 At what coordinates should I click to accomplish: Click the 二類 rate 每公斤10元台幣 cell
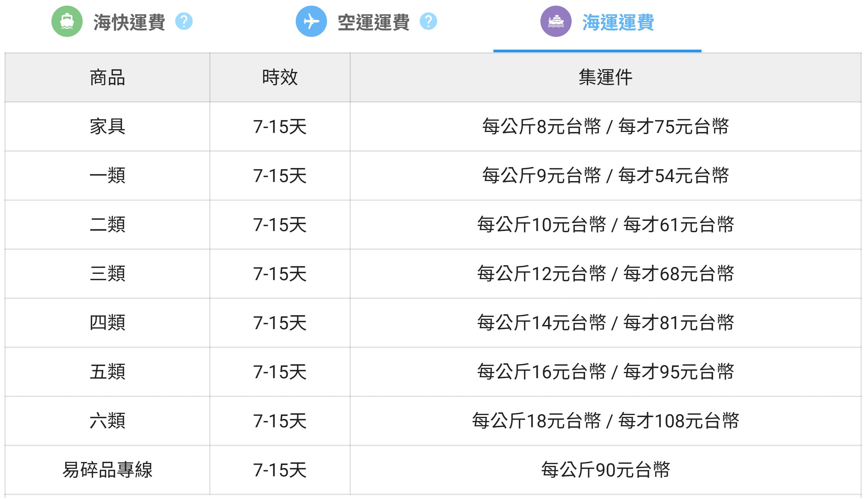(542, 225)
